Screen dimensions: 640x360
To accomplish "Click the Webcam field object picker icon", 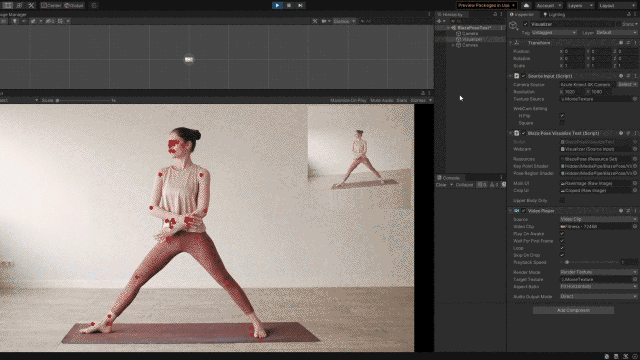I will (x=635, y=149).
